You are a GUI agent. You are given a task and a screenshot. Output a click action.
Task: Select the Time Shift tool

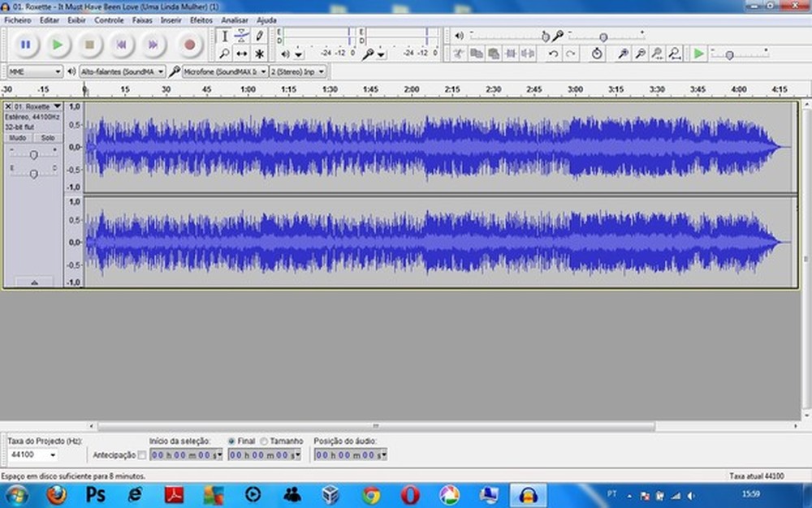coord(242,54)
